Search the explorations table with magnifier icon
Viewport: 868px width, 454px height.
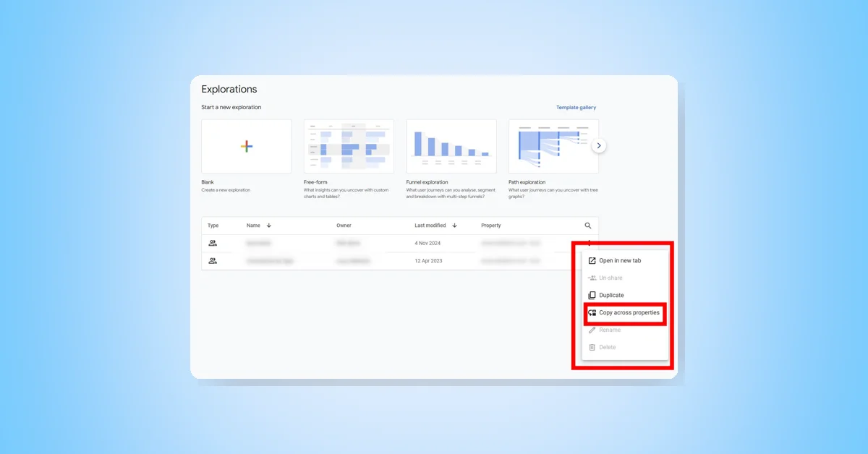[588, 226]
